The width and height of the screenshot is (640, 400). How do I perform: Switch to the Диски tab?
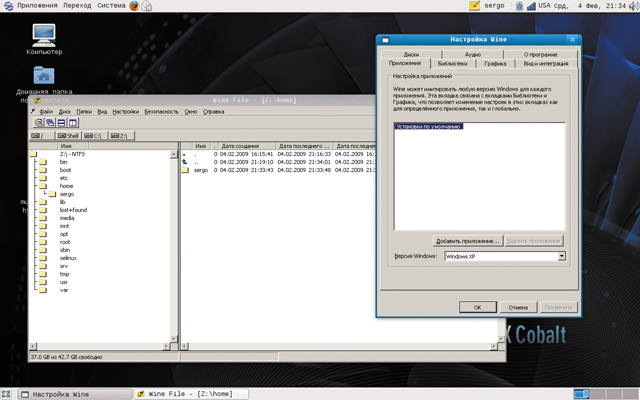pyautogui.click(x=411, y=54)
